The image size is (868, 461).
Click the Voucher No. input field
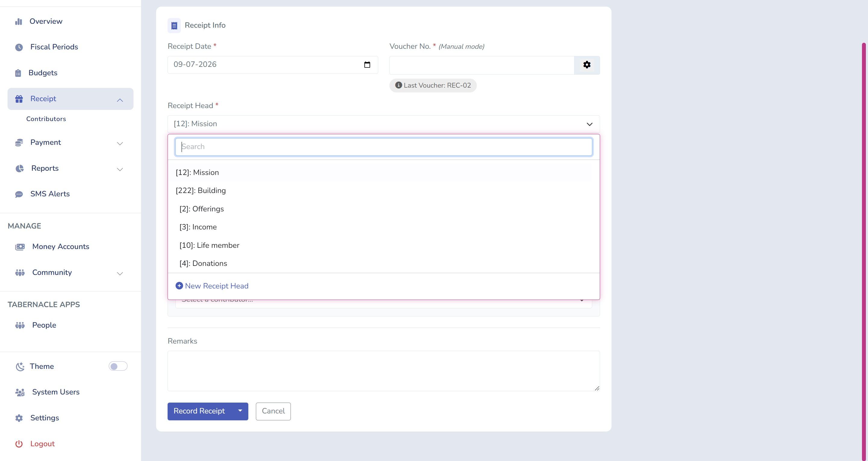(482, 65)
